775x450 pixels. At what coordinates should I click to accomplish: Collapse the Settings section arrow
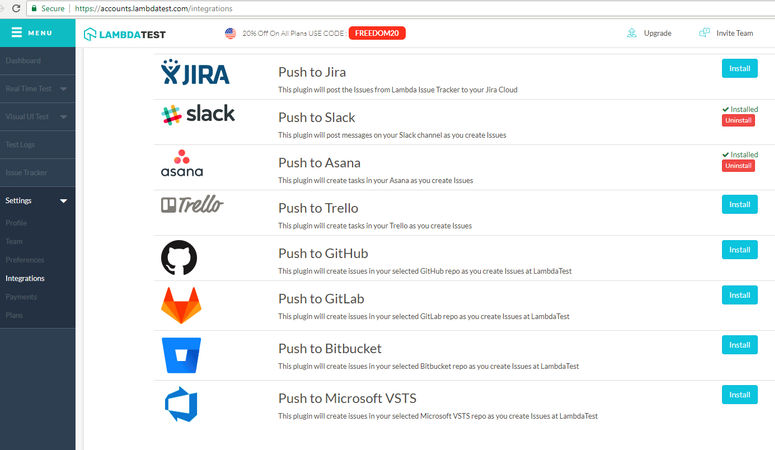point(63,201)
